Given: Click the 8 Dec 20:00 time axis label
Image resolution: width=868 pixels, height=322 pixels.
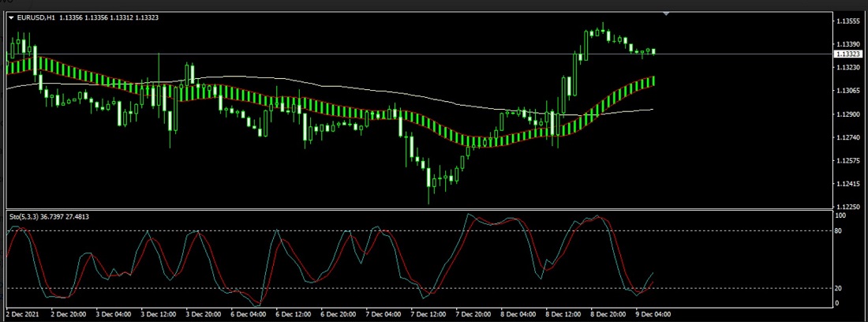Looking at the screenshot, I should coord(610,314).
